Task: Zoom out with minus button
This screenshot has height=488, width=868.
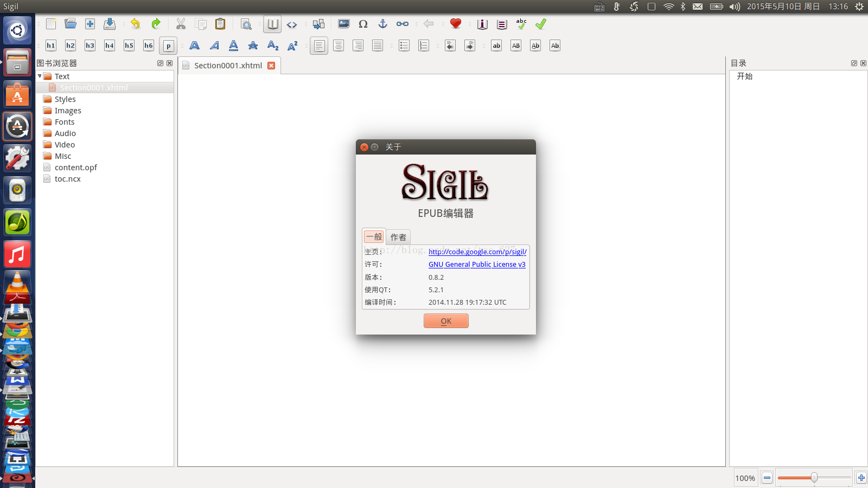Action: point(767,478)
